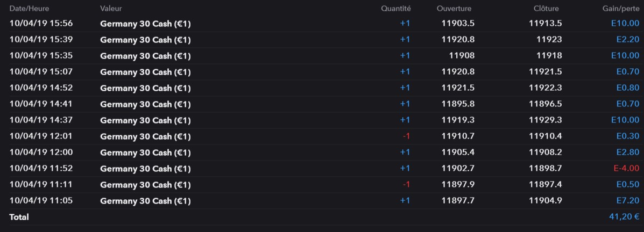Click the Quantité column header
The height and width of the screenshot is (232, 644).
tap(395, 8)
